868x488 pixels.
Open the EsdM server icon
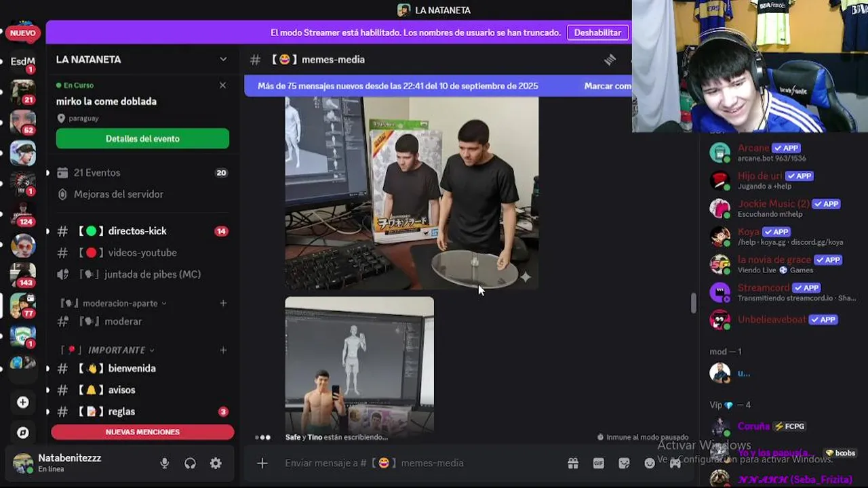23,61
